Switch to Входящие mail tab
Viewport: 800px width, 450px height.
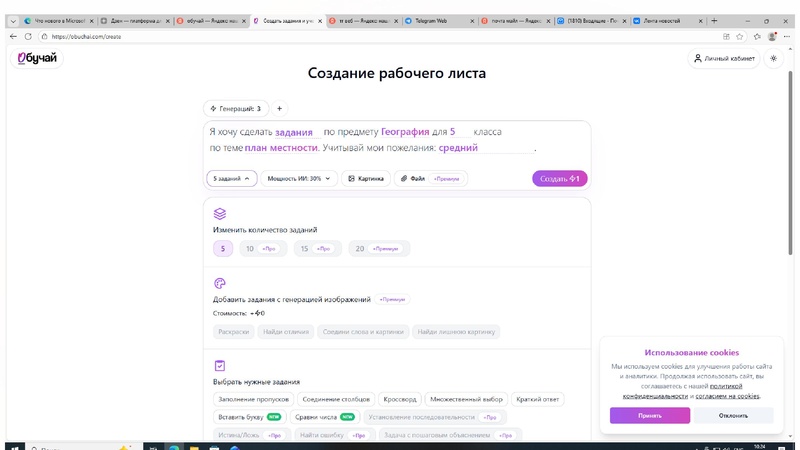coord(592,21)
